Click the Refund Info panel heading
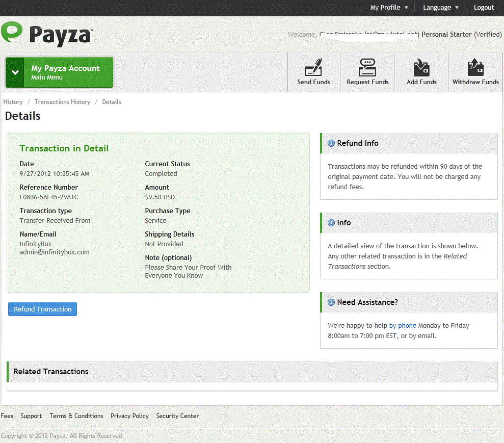The image size is (504, 443). point(357,143)
